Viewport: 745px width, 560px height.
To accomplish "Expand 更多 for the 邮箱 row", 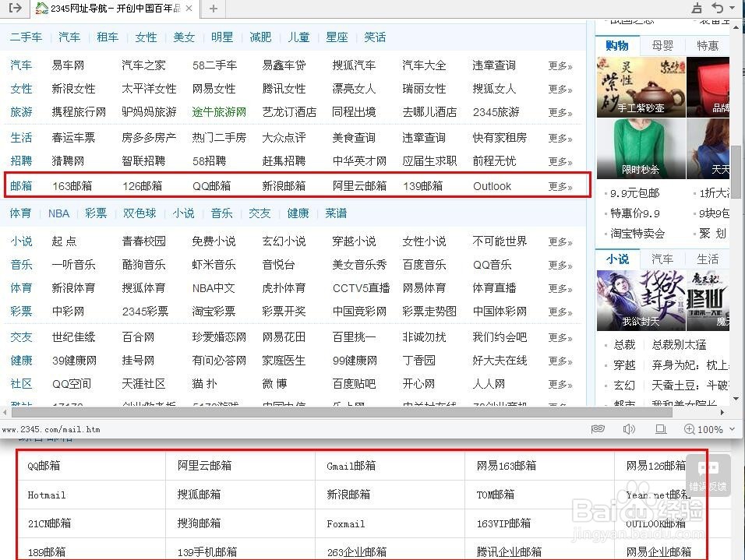I will (x=560, y=186).
